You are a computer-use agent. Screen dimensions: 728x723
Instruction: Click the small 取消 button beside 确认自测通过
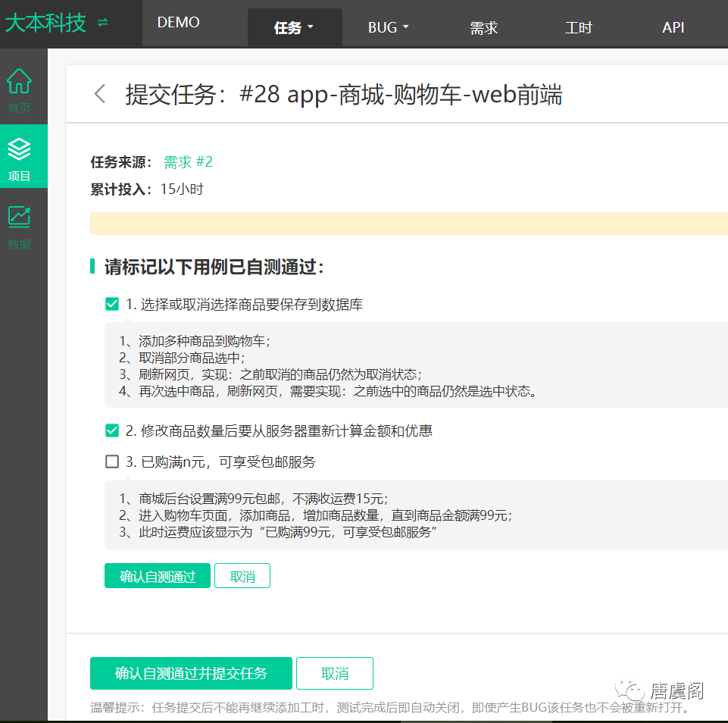coord(242,575)
